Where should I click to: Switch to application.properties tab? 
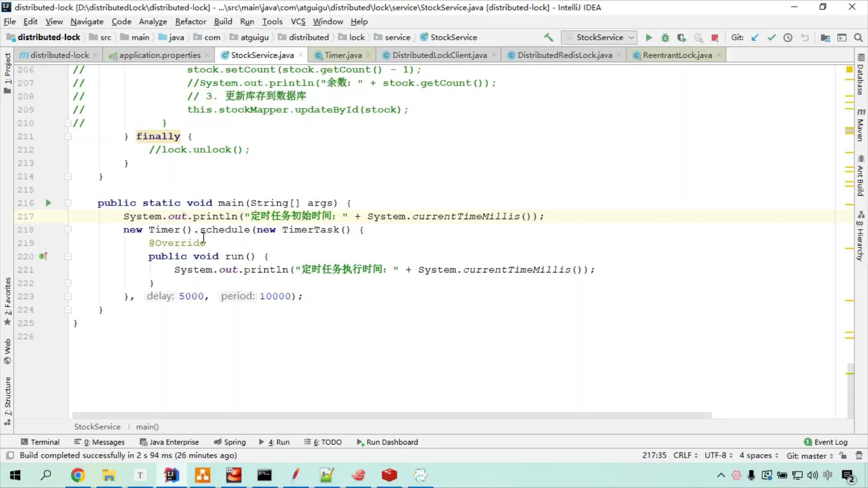click(159, 55)
